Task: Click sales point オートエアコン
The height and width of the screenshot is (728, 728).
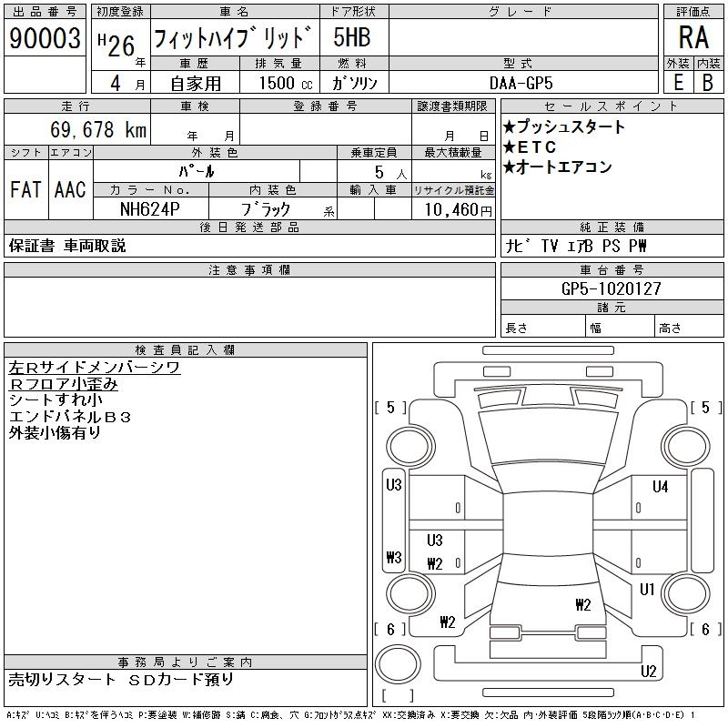Action: pos(558,167)
